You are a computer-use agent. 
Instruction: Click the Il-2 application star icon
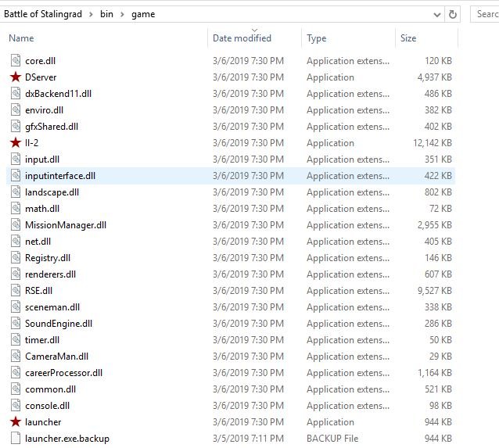click(x=16, y=143)
